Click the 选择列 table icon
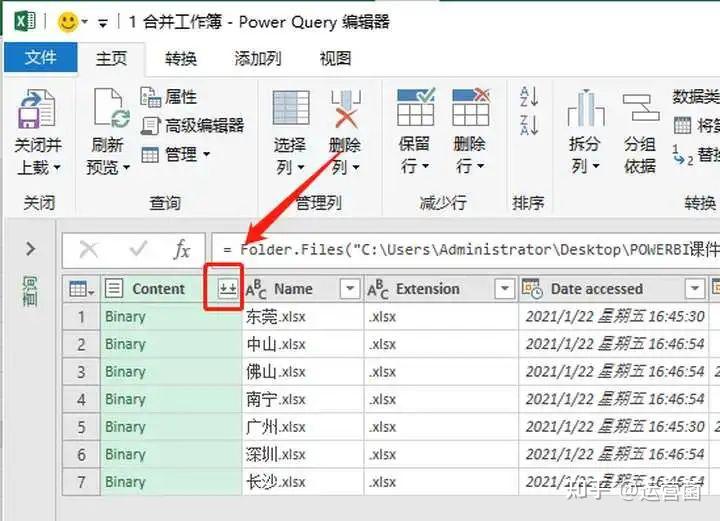The height and width of the screenshot is (521, 720). click(291, 107)
